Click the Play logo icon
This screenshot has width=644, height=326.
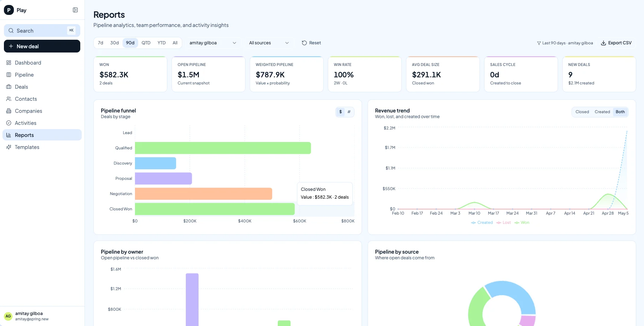click(9, 10)
